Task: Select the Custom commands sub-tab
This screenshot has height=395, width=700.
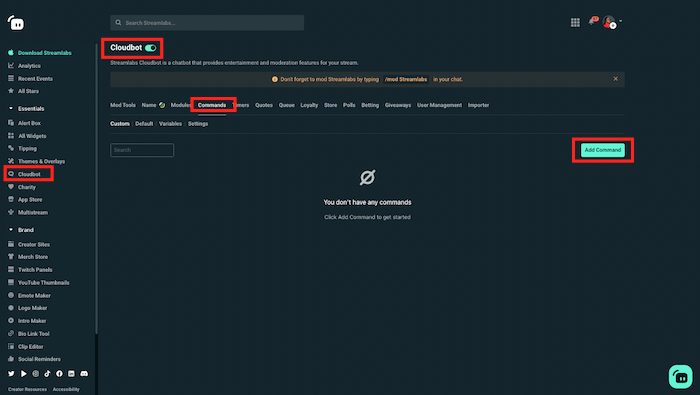Action: point(120,124)
